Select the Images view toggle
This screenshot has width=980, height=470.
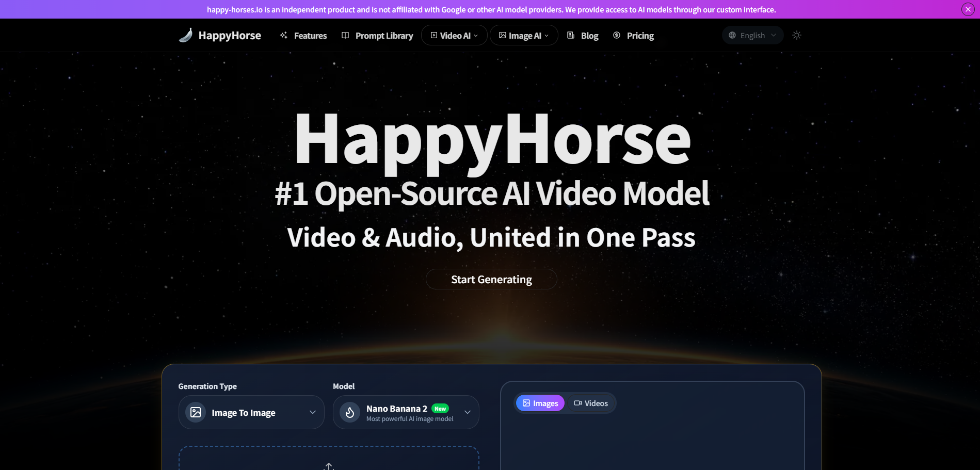(x=540, y=403)
